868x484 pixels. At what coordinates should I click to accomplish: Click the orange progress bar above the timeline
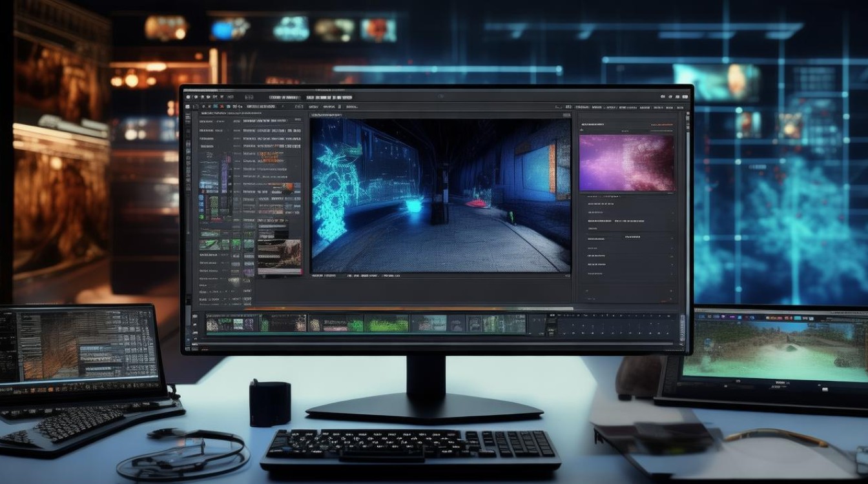[408, 309]
